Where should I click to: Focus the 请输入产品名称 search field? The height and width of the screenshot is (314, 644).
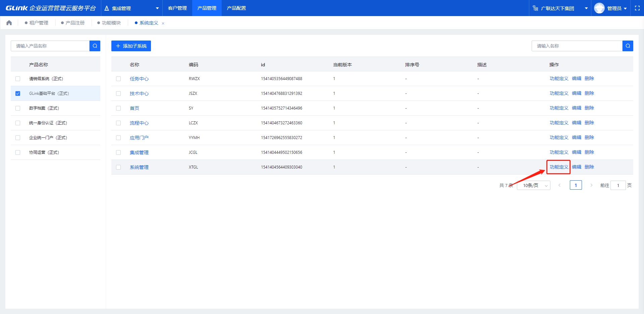[x=50, y=46]
